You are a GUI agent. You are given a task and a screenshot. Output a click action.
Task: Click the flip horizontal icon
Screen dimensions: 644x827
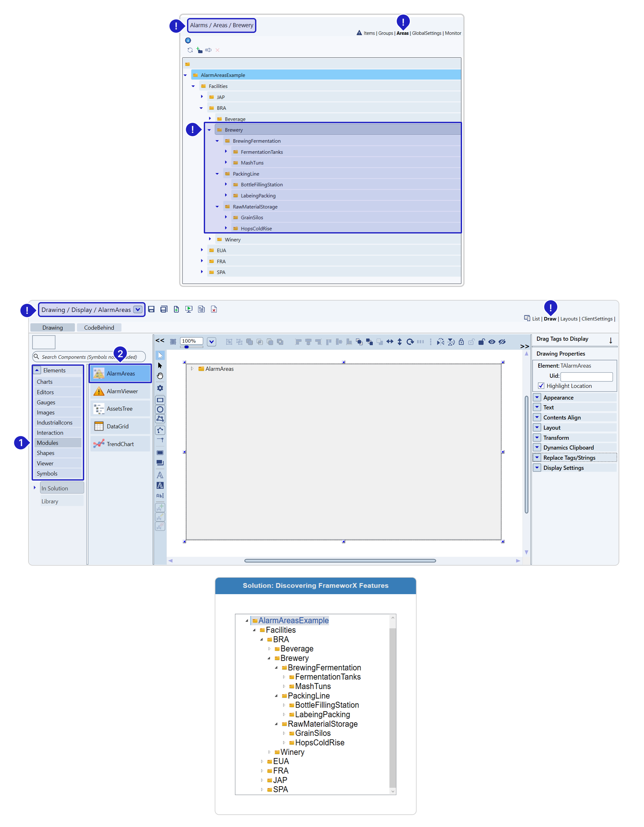440,342
